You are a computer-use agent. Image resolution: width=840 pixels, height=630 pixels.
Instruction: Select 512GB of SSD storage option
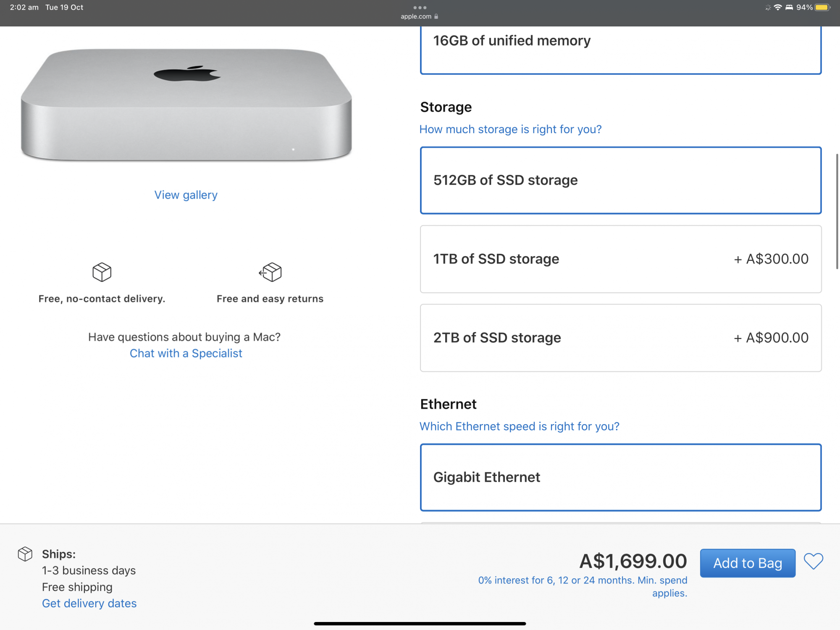tap(621, 180)
